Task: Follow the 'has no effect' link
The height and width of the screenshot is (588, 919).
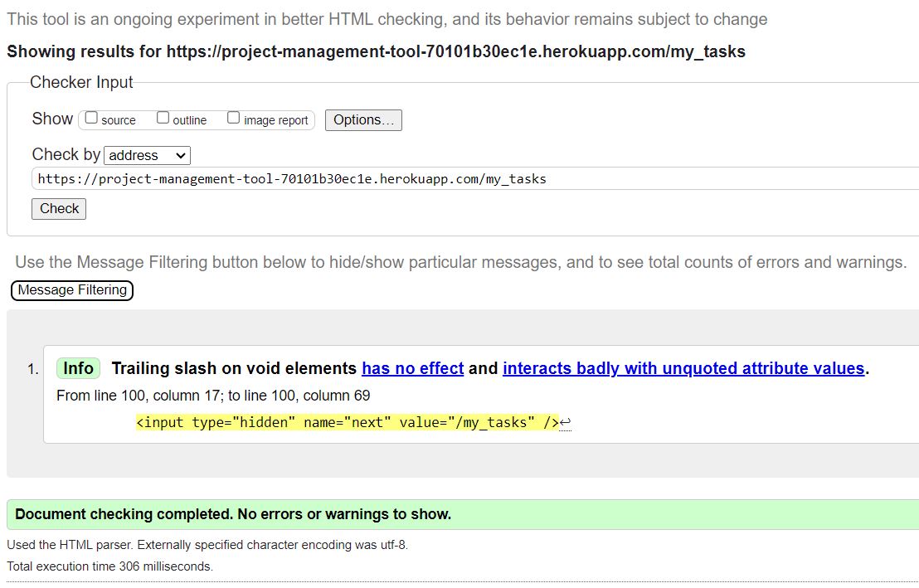Action: [x=412, y=368]
